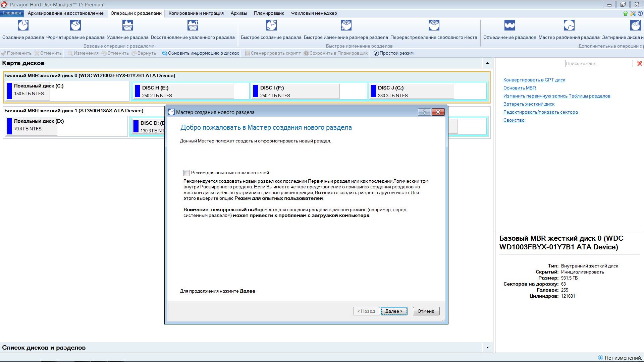The width and height of the screenshot is (644, 362).
Task: Open the Backup and recovery (Архивирование и восстановление) tab
Action: click(65, 13)
